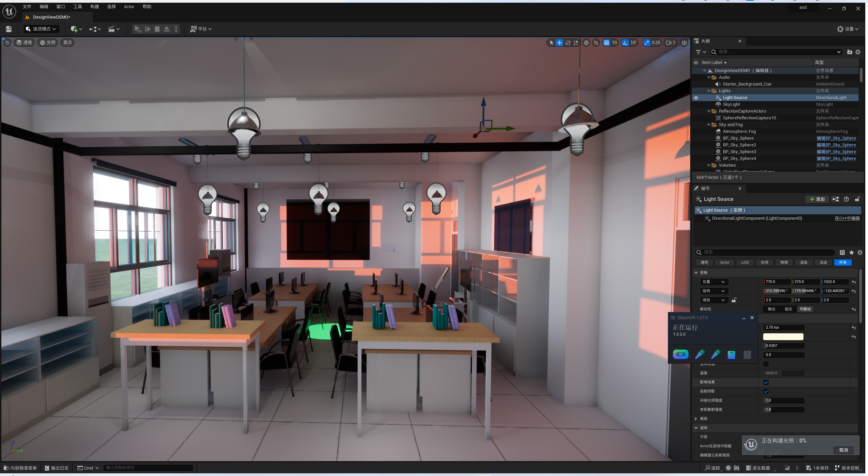Switch to the 渲染 filter tab
The height and width of the screenshot is (476, 868).
point(803,262)
